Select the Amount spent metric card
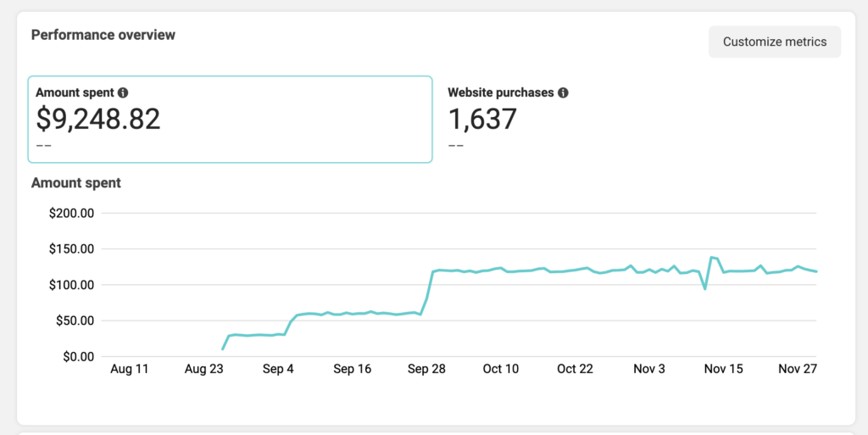Viewport: 868px width, 435px height. pyautogui.click(x=230, y=119)
